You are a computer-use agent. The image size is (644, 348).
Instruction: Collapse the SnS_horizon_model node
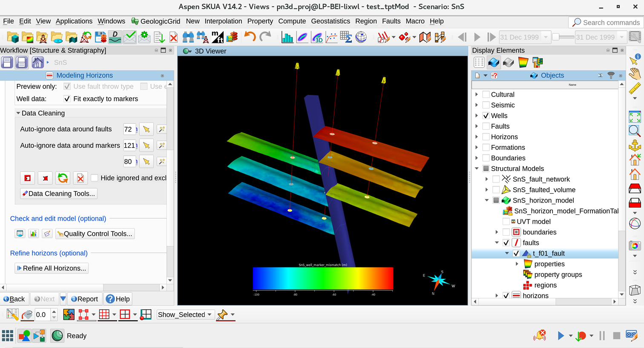tap(487, 200)
